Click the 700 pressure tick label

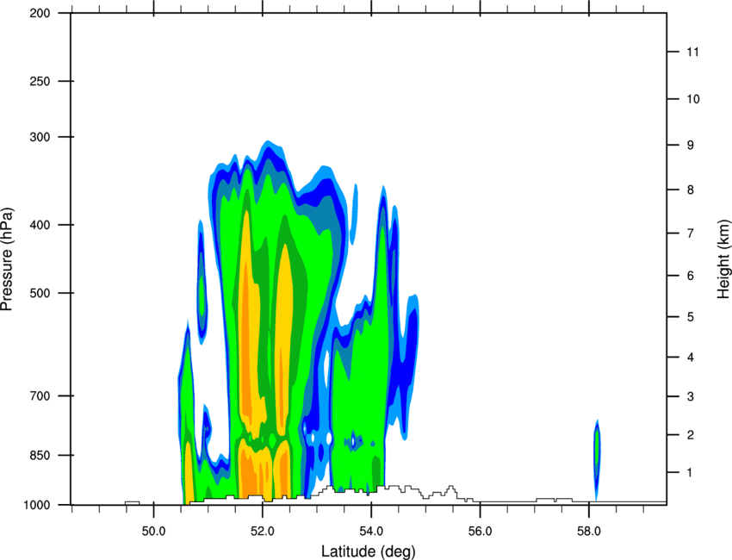(x=40, y=395)
